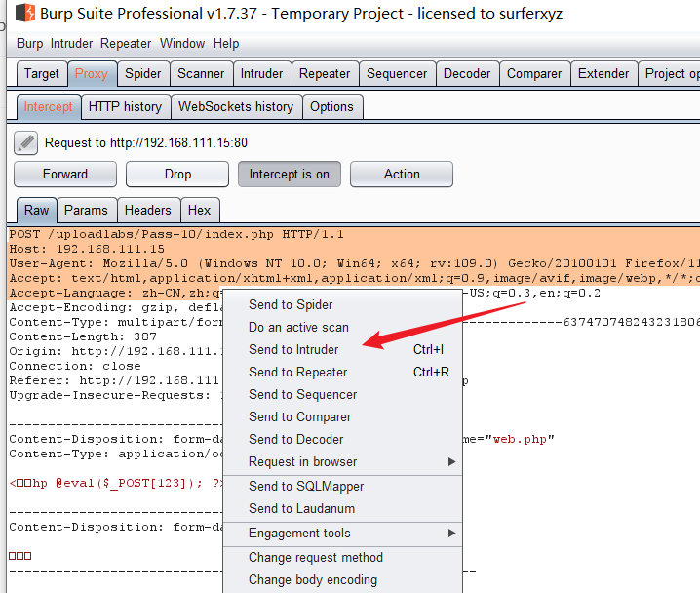The image size is (700, 593).
Task: Switch to the Target tab
Action: click(x=42, y=74)
